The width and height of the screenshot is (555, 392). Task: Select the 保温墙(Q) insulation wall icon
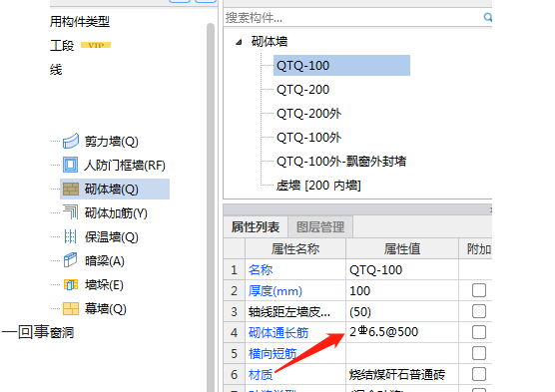[71, 236]
